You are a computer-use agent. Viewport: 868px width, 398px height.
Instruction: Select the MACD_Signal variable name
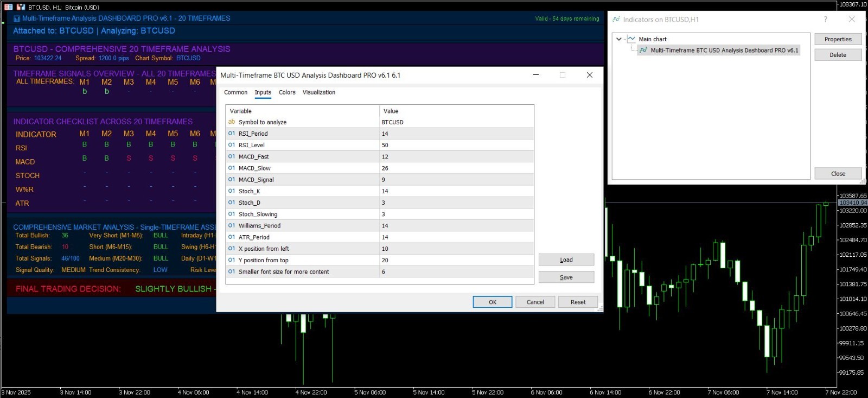pos(256,180)
